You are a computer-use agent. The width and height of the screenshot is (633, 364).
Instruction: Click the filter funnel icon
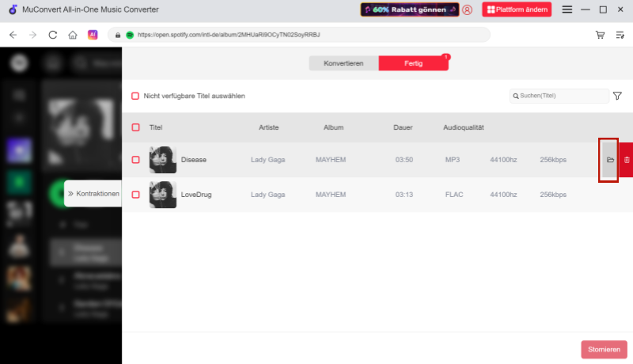click(x=617, y=96)
